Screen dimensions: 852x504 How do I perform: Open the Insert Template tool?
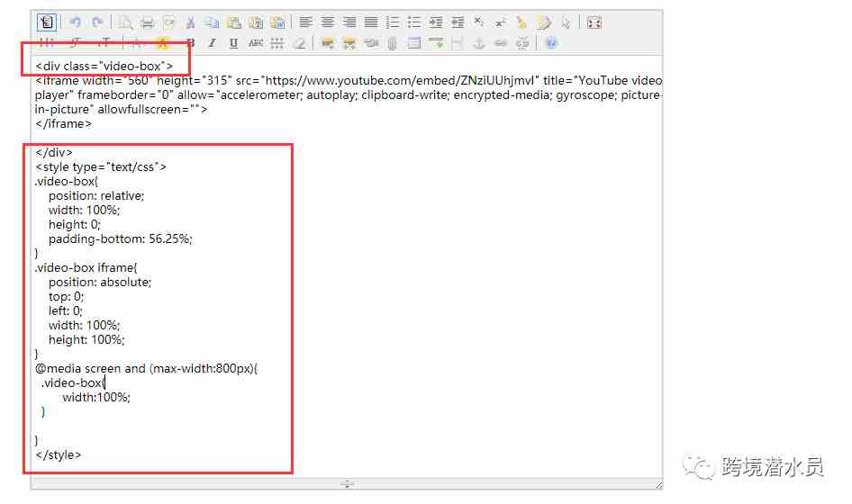coord(169,22)
